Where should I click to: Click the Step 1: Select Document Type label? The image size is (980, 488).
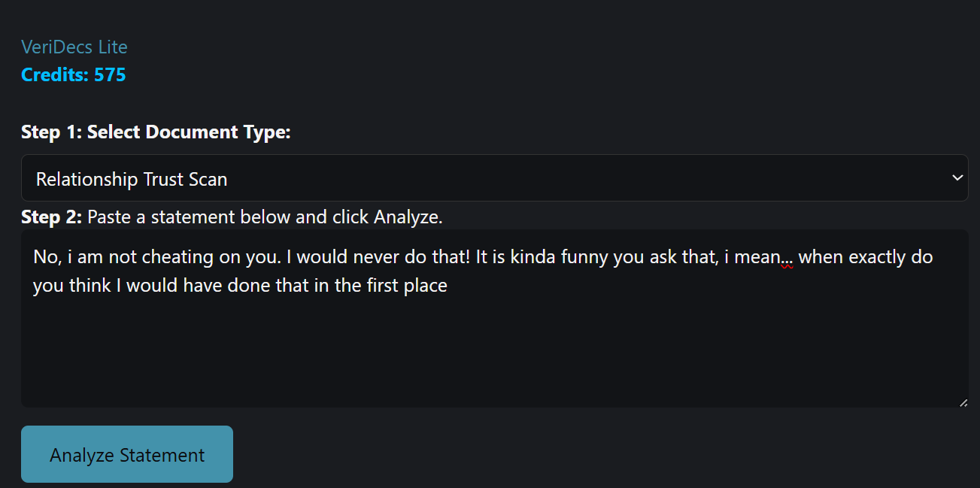(x=156, y=132)
